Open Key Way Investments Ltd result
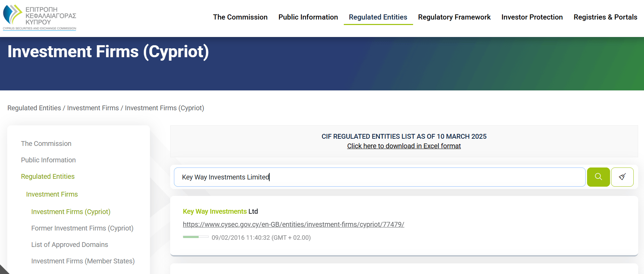 pos(220,211)
